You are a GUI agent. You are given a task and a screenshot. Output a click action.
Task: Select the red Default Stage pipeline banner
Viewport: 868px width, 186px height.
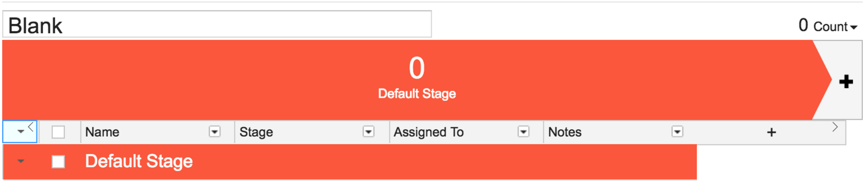coord(417,80)
